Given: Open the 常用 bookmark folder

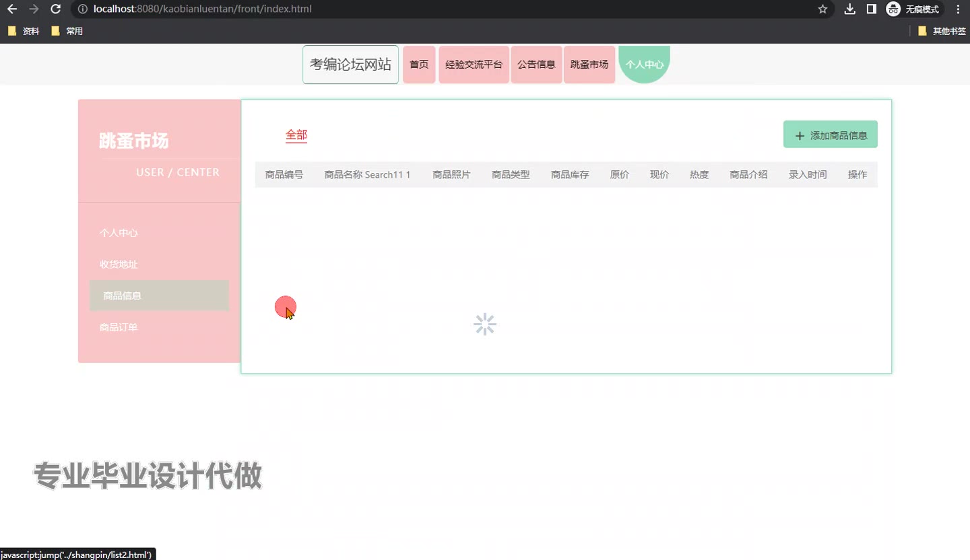Looking at the screenshot, I should click(67, 31).
